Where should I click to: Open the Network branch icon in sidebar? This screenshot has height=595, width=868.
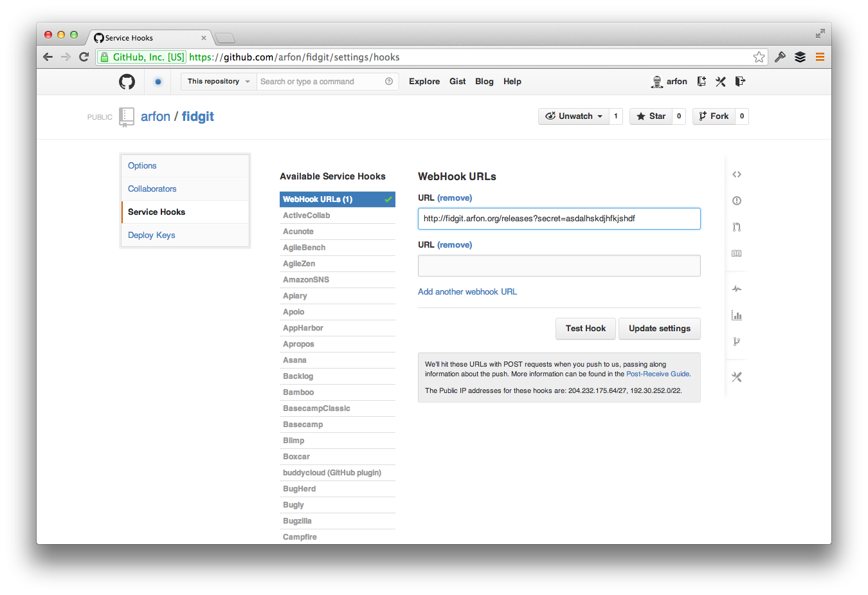point(737,342)
